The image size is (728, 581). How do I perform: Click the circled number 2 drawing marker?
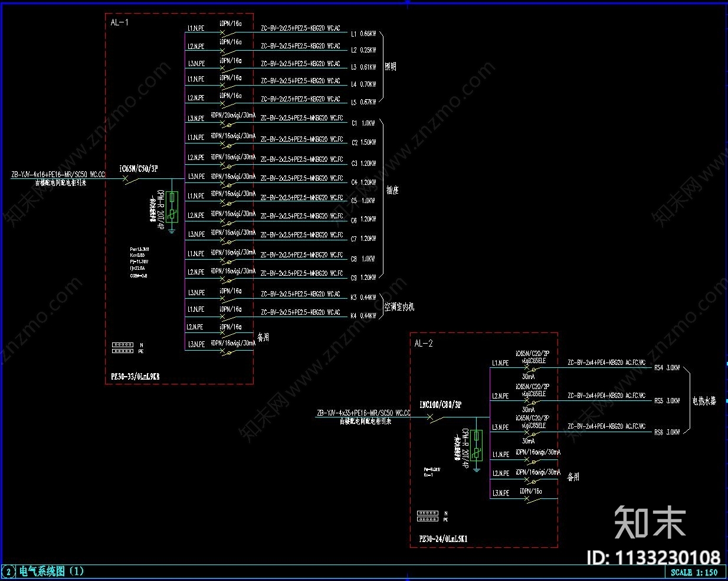coord(9,572)
